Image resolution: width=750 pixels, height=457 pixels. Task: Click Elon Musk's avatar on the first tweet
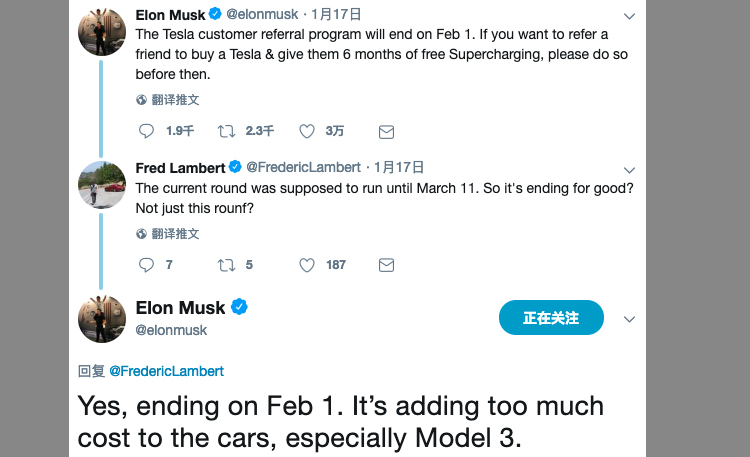click(x=102, y=32)
